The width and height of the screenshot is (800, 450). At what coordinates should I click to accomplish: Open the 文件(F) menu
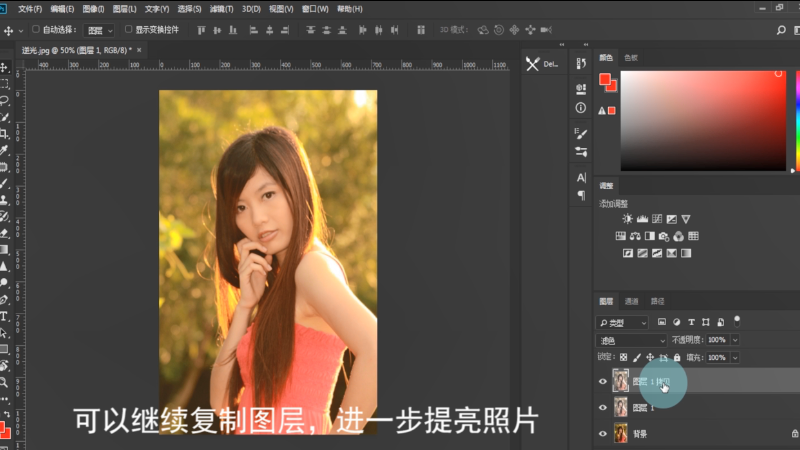pyautogui.click(x=30, y=9)
